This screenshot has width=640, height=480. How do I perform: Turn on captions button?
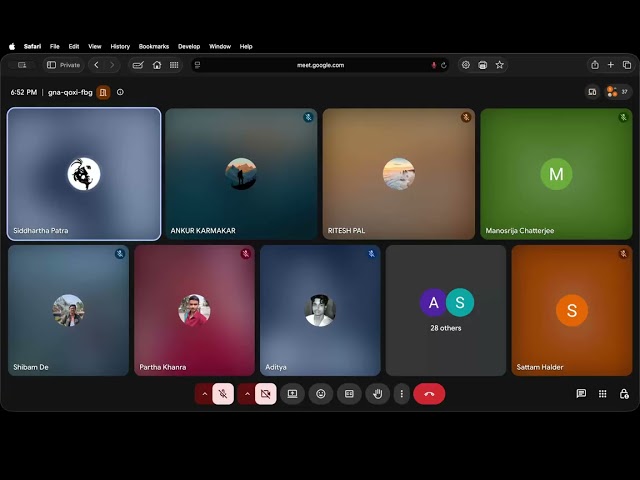click(349, 394)
